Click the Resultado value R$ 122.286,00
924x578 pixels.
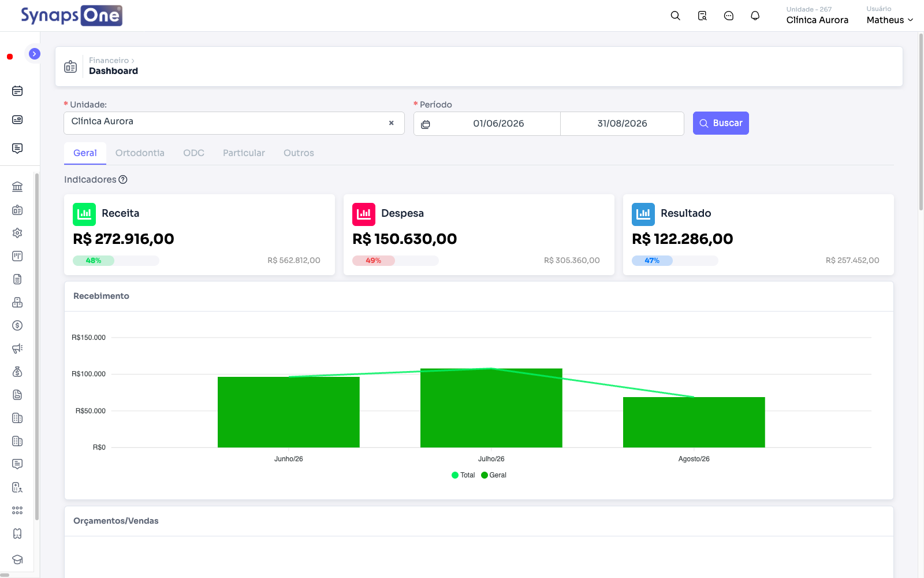coord(683,239)
